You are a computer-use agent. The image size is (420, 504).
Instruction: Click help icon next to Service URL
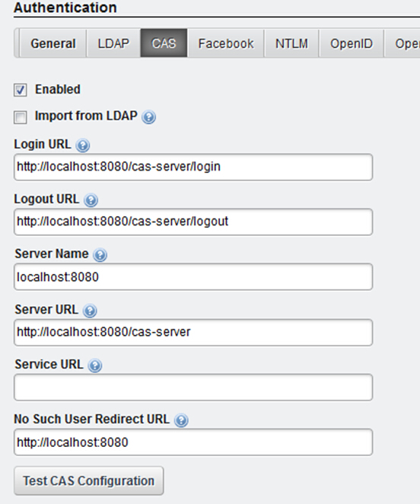[95, 365]
